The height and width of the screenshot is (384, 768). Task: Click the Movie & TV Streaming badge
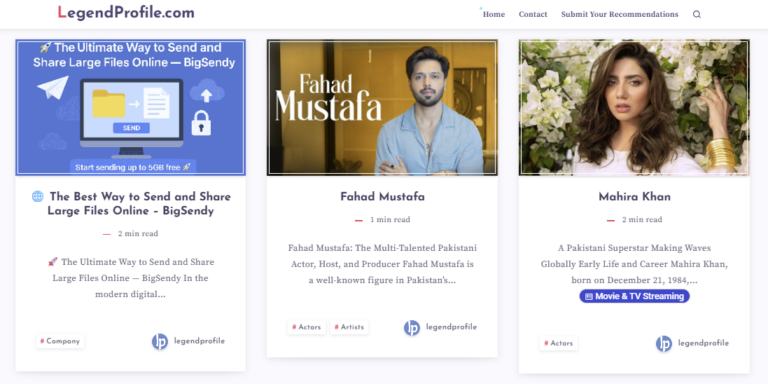click(x=634, y=296)
